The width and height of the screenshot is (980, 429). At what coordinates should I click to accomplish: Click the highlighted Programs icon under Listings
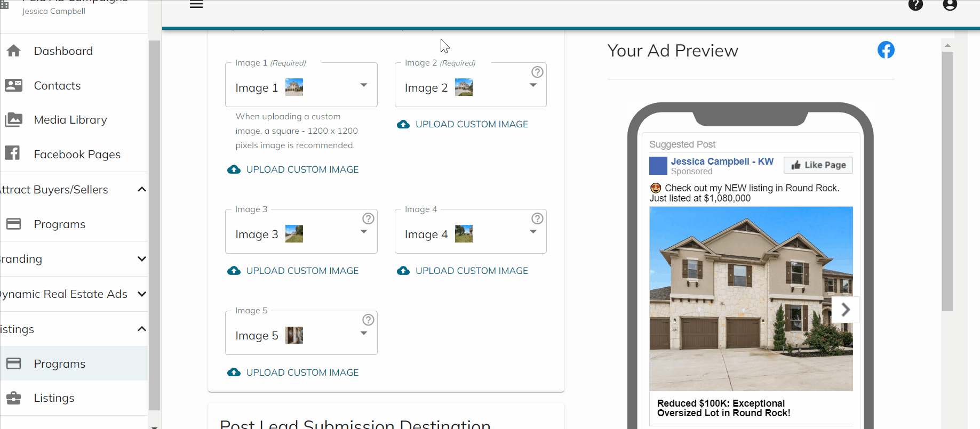(14, 363)
